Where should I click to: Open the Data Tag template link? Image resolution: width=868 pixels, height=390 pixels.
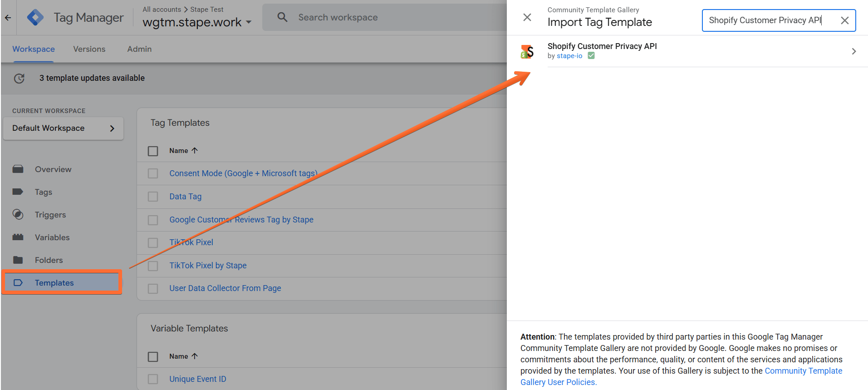pyautogui.click(x=186, y=197)
